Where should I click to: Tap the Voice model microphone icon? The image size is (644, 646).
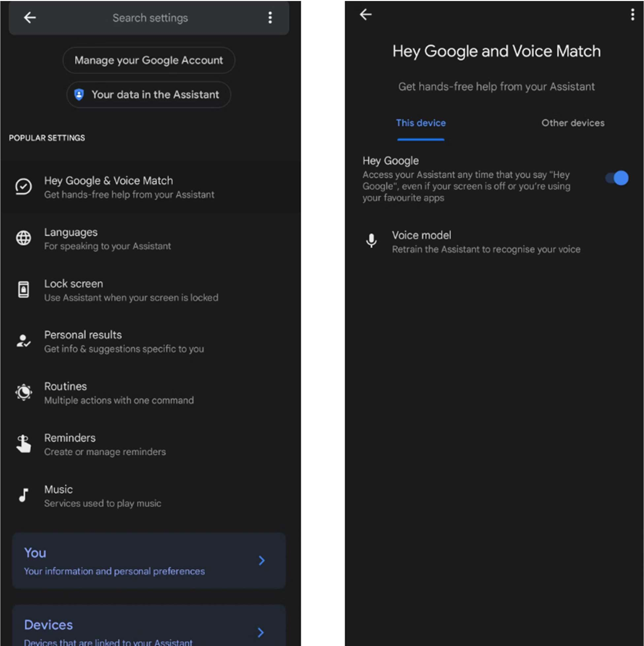click(x=371, y=241)
